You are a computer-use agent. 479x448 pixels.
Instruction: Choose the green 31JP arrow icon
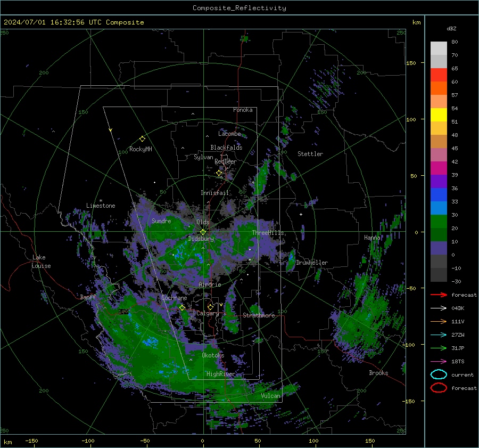(439, 348)
